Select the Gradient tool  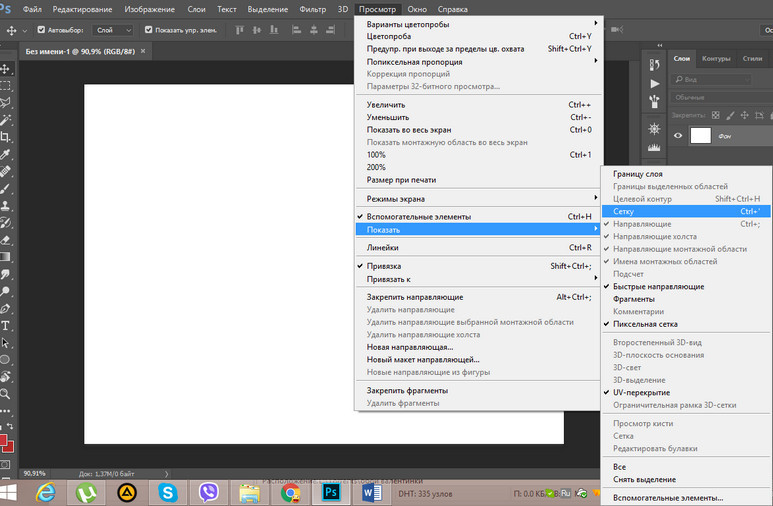pos(5,257)
